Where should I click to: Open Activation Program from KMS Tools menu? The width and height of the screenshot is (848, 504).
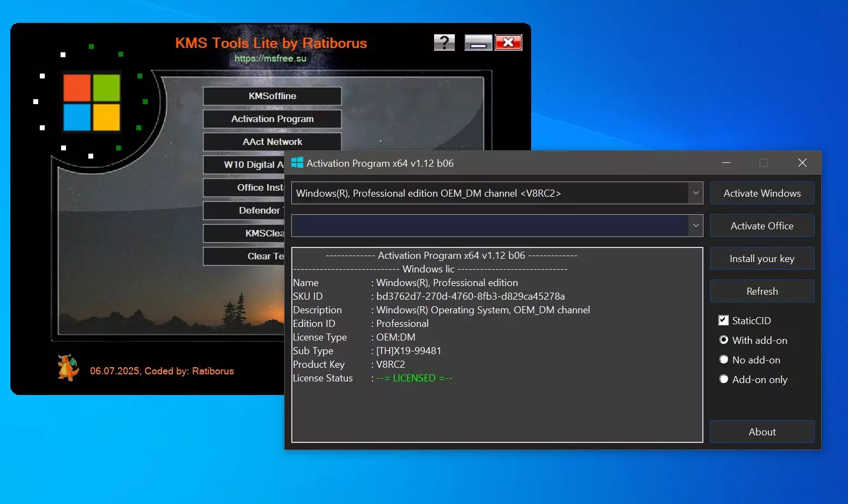click(x=272, y=119)
